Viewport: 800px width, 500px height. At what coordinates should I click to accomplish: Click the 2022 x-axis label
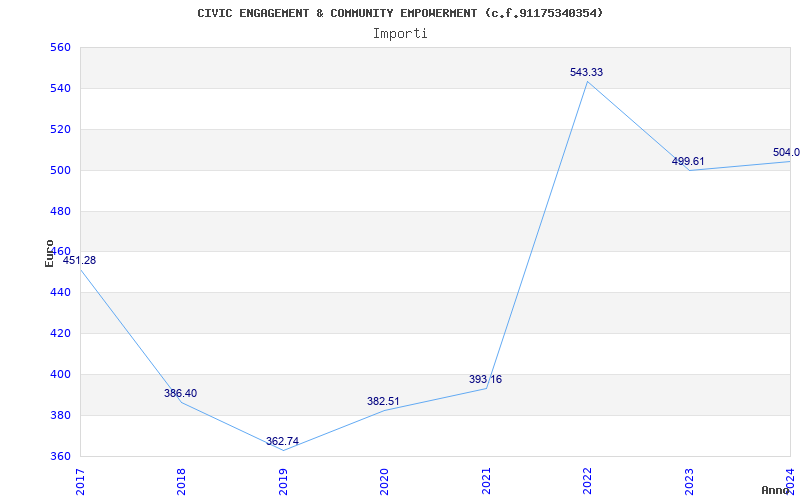[x=587, y=482]
